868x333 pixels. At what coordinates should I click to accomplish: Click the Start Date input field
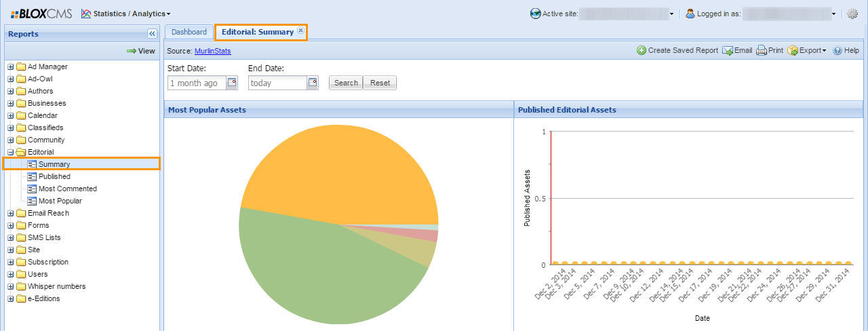click(196, 83)
